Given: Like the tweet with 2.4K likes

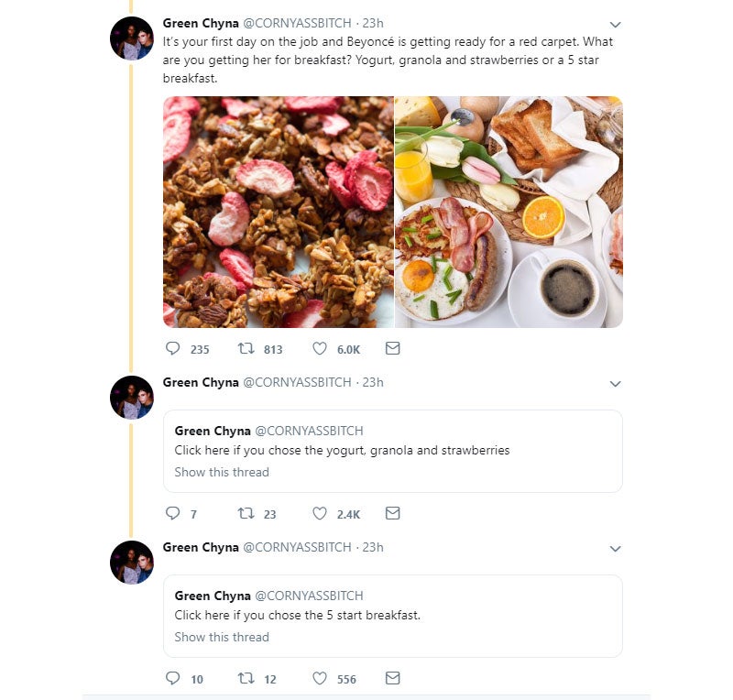Looking at the screenshot, I should click(x=320, y=514).
